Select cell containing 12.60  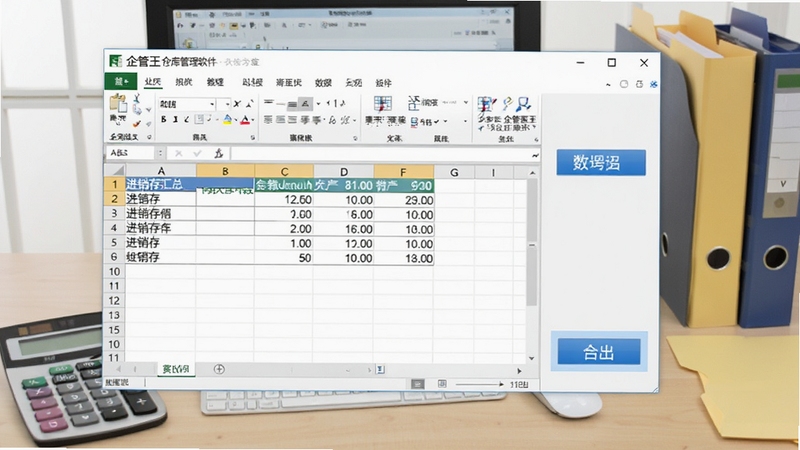[284, 200]
